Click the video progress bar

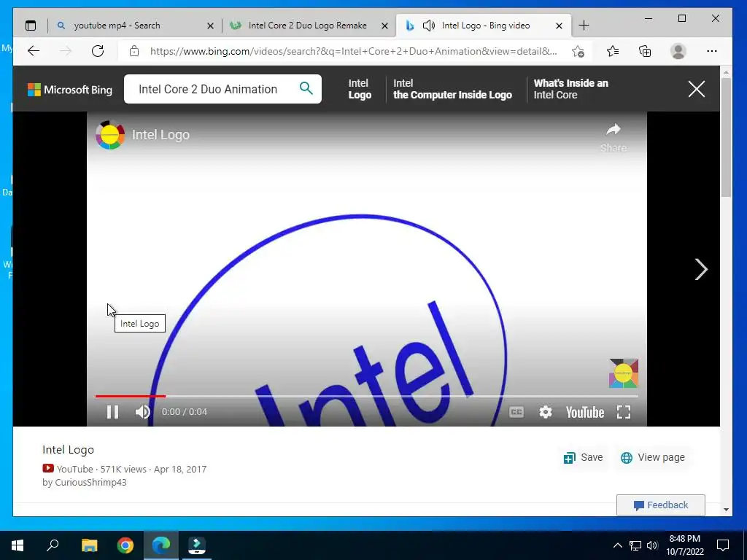click(366, 396)
